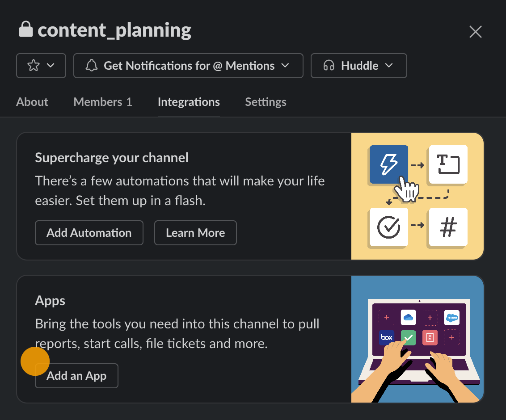Select the Integrations tab
The image size is (506, 420).
pos(189,102)
